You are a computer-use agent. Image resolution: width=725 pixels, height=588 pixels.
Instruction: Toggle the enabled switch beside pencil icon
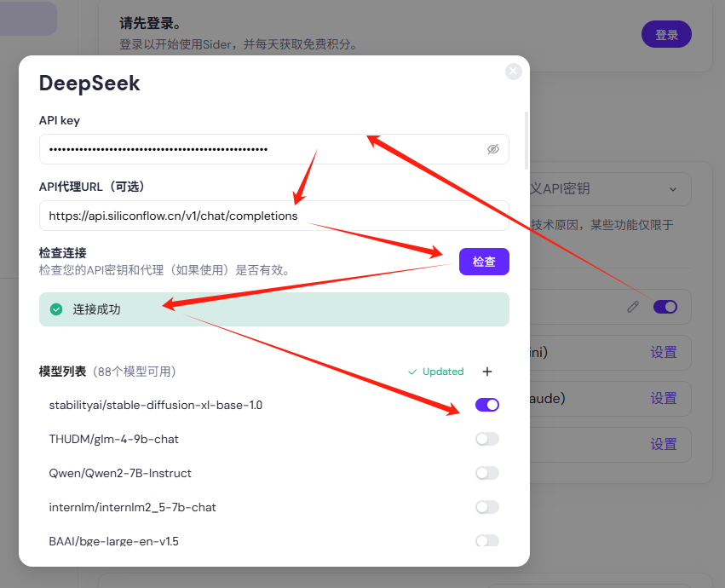coord(665,307)
